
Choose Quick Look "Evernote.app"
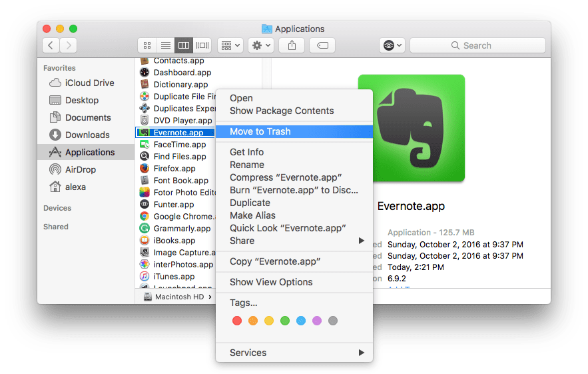[294, 228]
